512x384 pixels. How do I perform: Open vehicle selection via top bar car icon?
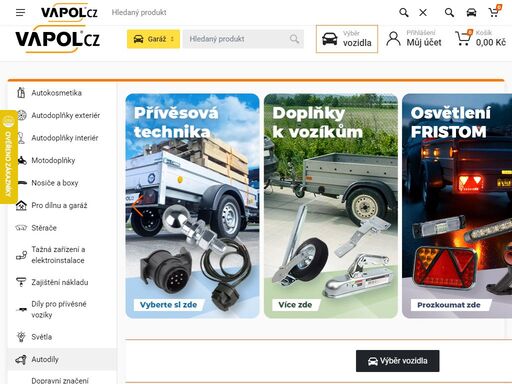(x=471, y=13)
